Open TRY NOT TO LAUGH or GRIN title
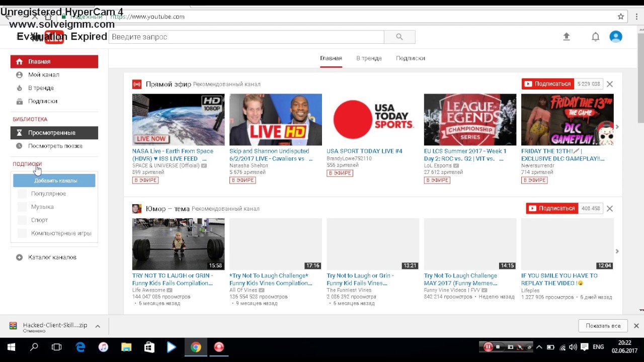This screenshot has width=644, height=362. pyautogui.click(x=173, y=280)
